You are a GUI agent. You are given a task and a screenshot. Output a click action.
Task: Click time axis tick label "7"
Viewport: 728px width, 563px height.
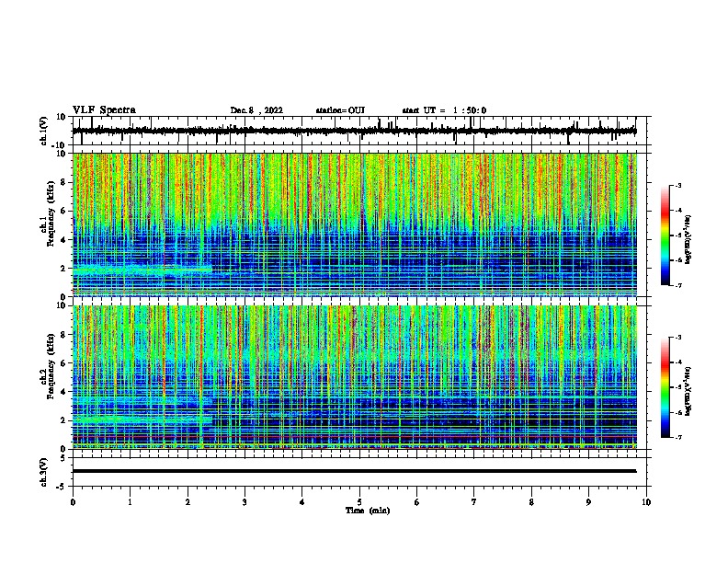pyautogui.click(x=474, y=502)
